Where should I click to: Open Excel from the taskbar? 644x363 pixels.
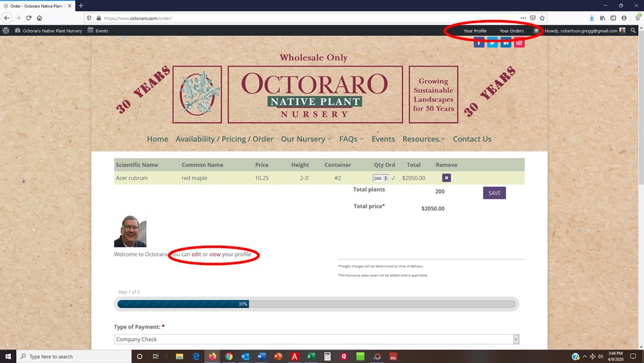pos(311,357)
